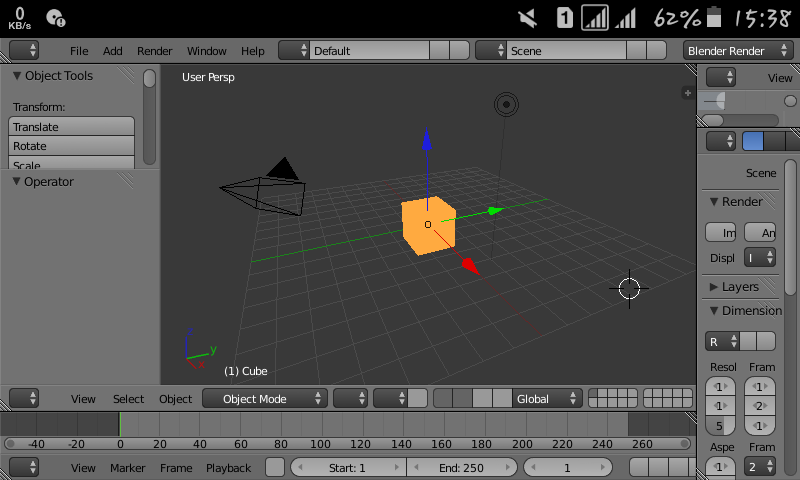Open the pivot point dropdown
Viewport: 800px width, 480px height.
click(x=390, y=398)
